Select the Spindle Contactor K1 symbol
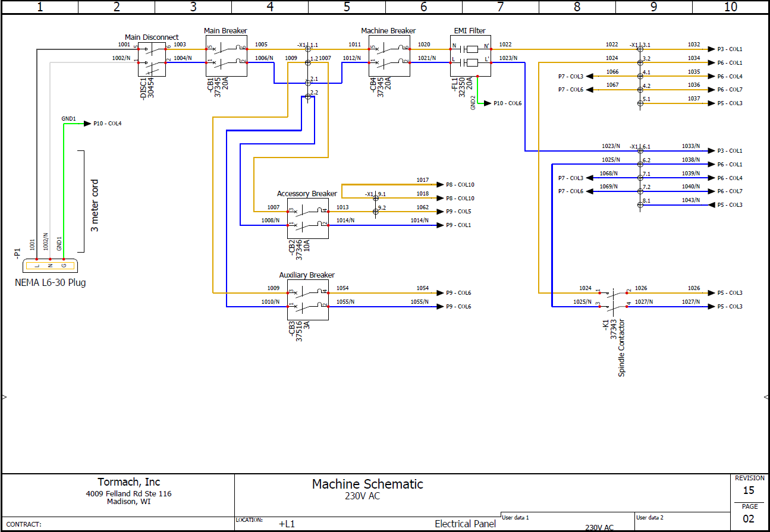This screenshot has width=770, height=532. pos(614,300)
